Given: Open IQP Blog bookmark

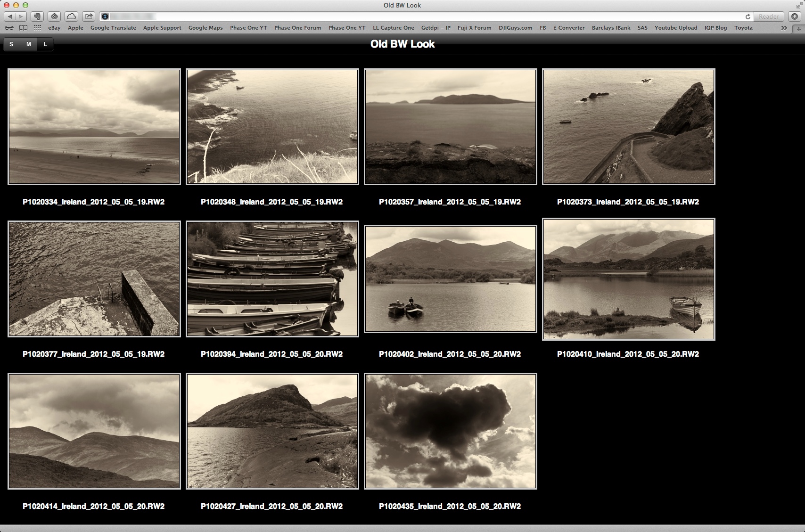Looking at the screenshot, I should click(715, 28).
